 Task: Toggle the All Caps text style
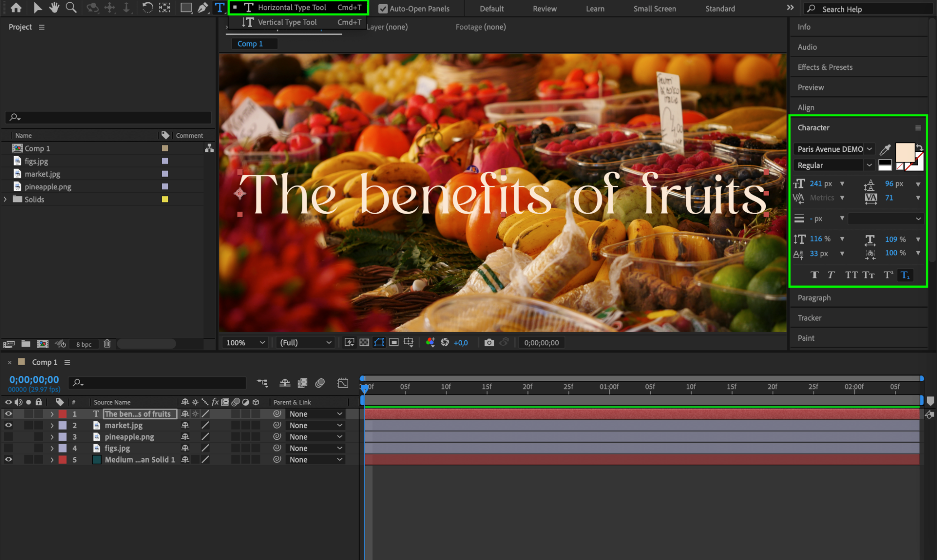click(x=851, y=275)
